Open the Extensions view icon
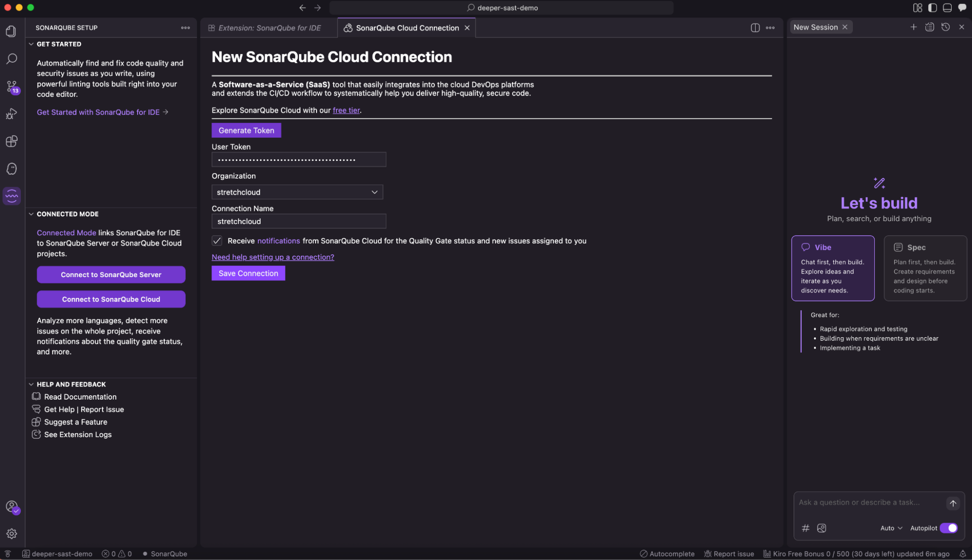The width and height of the screenshot is (972, 560). [12, 141]
